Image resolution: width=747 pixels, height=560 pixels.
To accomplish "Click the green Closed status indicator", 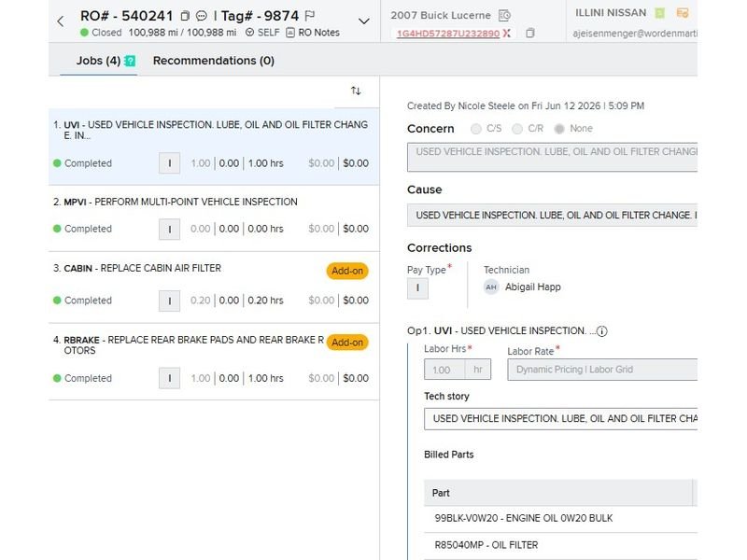I will click(84, 33).
